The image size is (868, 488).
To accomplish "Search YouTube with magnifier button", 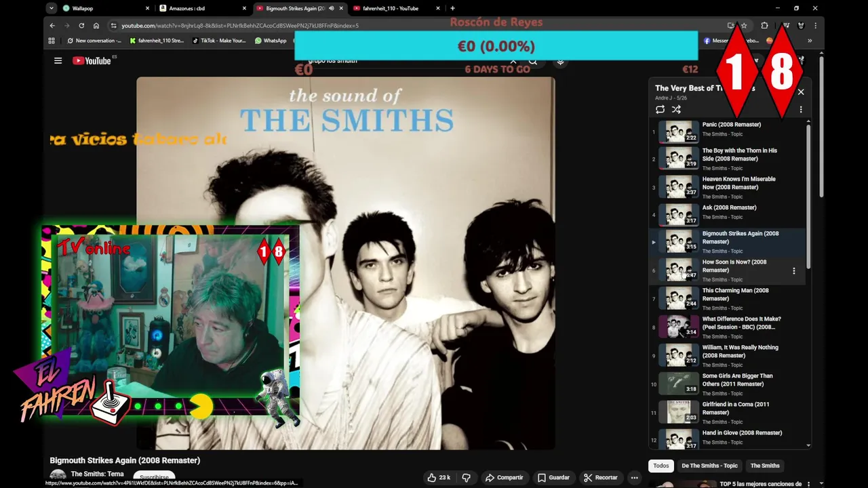I will click(x=533, y=61).
